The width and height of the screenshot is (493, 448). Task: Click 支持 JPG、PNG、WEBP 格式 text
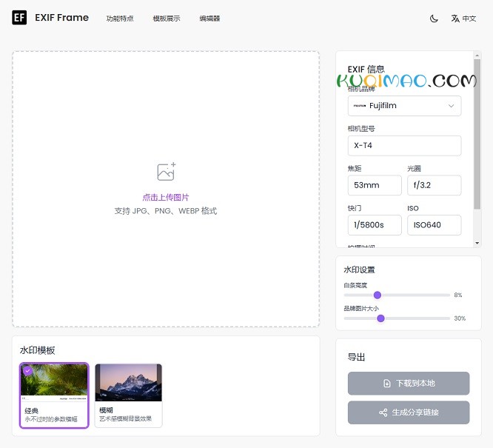tap(166, 211)
